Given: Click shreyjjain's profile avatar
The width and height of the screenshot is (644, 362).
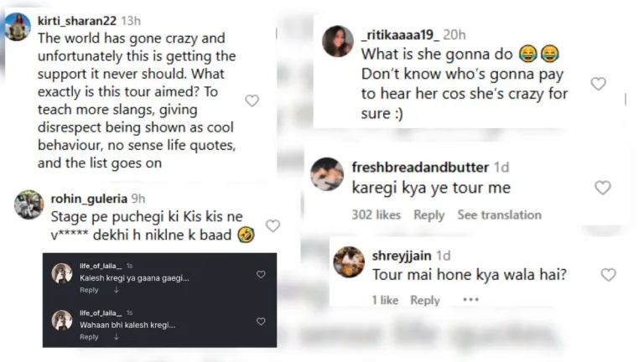Looking at the screenshot, I should pyautogui.click(x=349, y=261).
